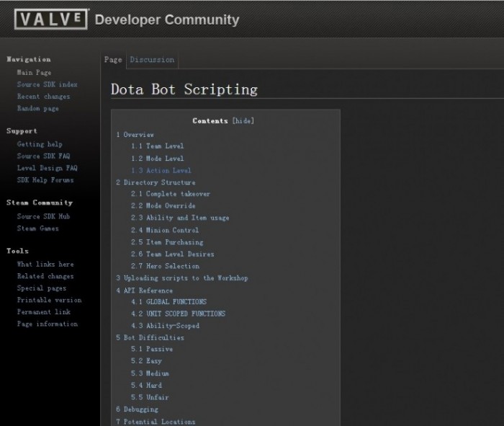This screenshot has height=426, width=504.
Task: Jump to 5 Bot Difficulties
Action: click(x=150, y=337)
